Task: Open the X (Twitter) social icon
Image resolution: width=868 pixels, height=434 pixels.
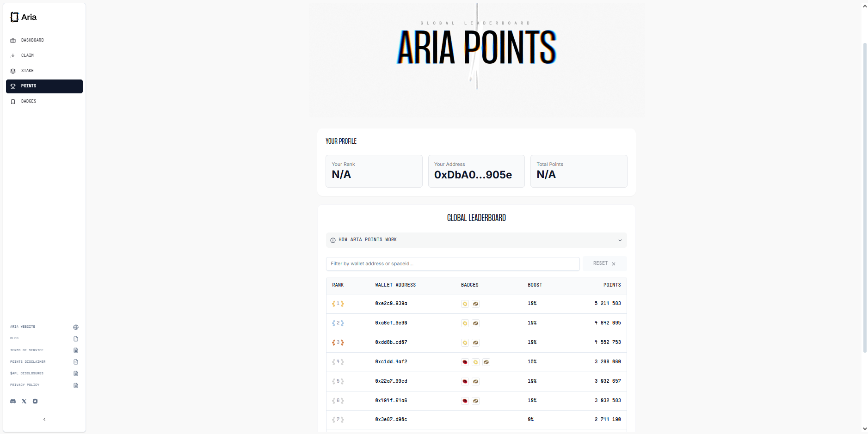Action: click(x=24, y=401)
